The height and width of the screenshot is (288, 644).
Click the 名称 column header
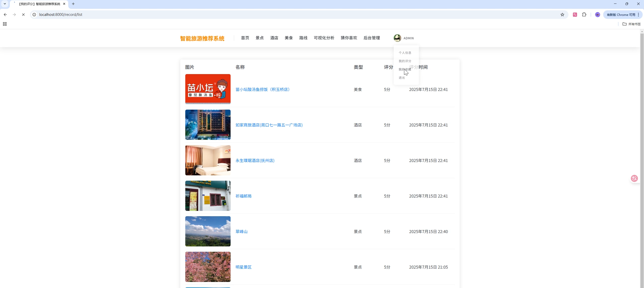coord(240,67)
